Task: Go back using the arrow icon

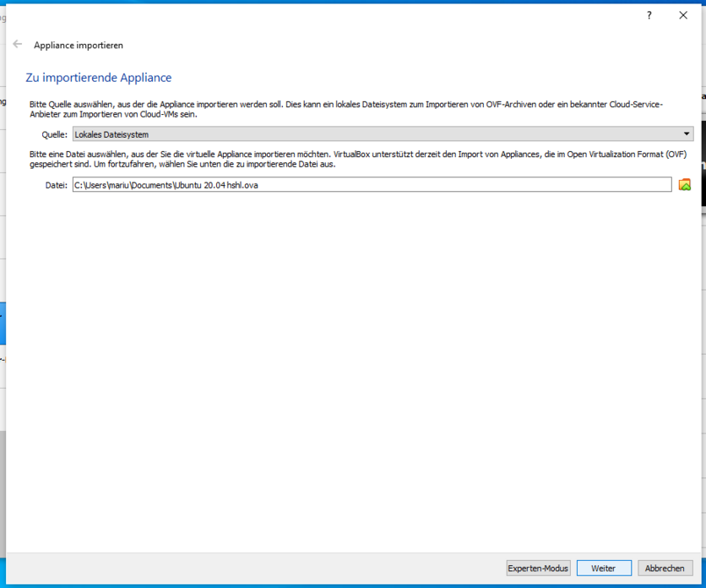Action: tap(18, 45)
